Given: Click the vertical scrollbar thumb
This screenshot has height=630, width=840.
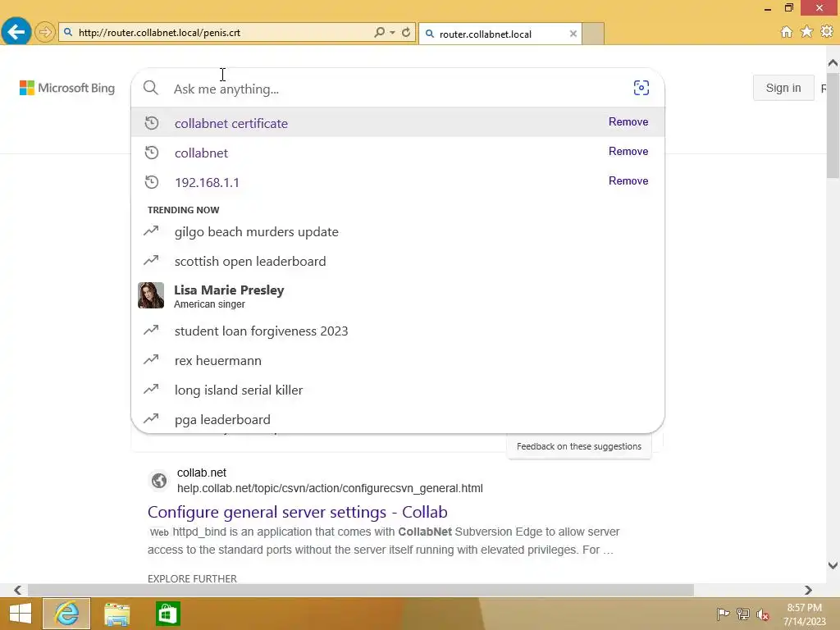Looking at the screenshot, I should click(x=833, y=126).
